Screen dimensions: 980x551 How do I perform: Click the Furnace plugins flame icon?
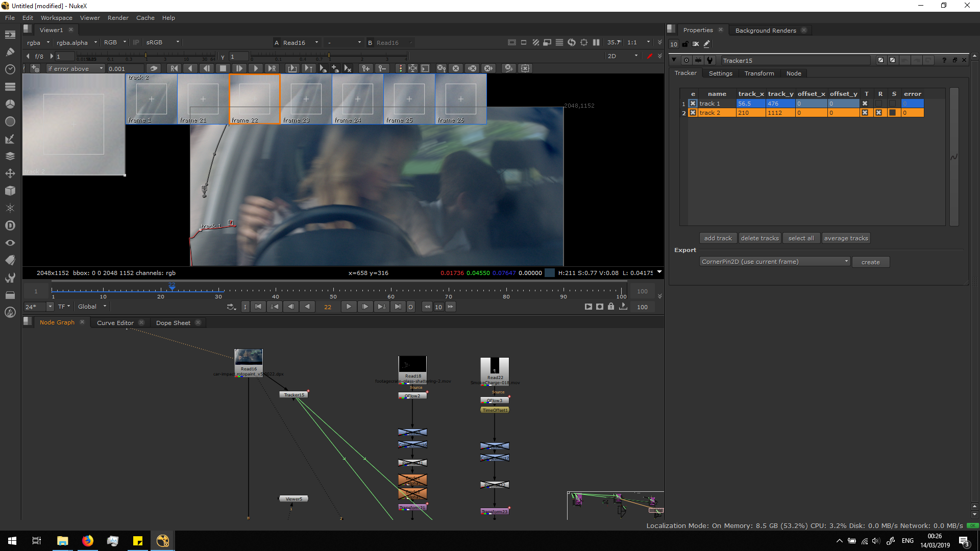[x=10, y=312]
